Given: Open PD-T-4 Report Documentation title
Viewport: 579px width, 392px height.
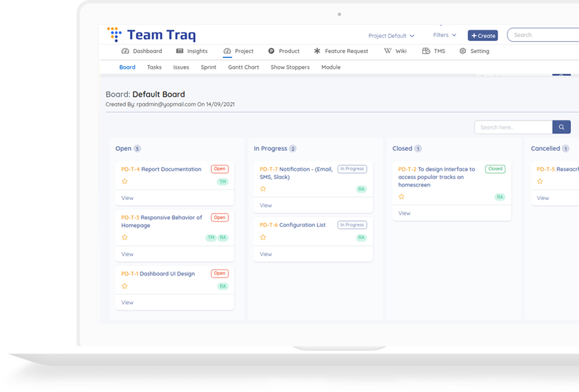Looking at the screenshot, I should click(161, 169).
